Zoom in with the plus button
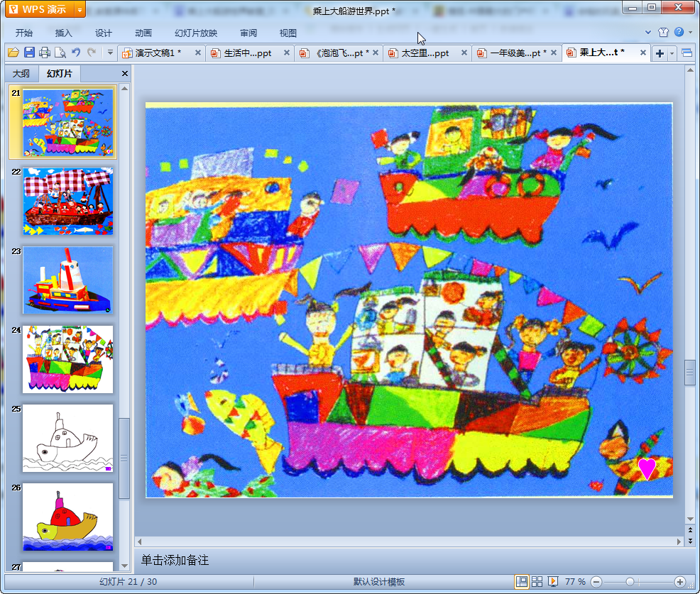700x594 pixels. pos(680,581)
